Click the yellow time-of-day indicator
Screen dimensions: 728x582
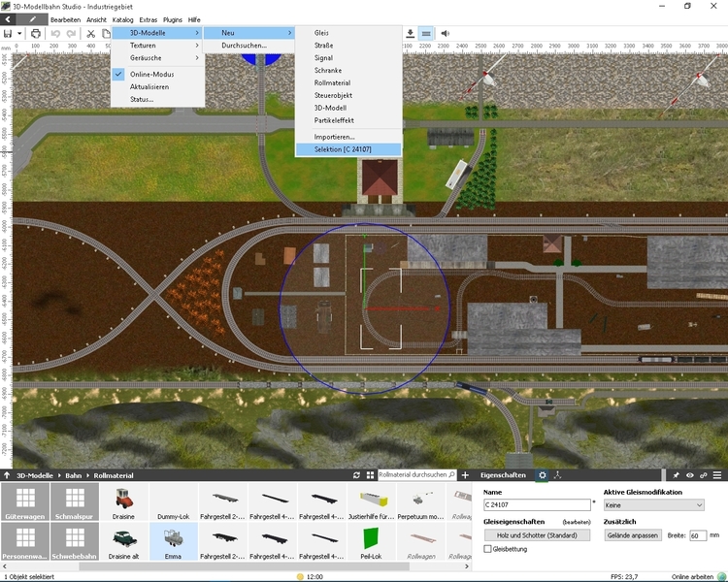(x=301, y=576)
